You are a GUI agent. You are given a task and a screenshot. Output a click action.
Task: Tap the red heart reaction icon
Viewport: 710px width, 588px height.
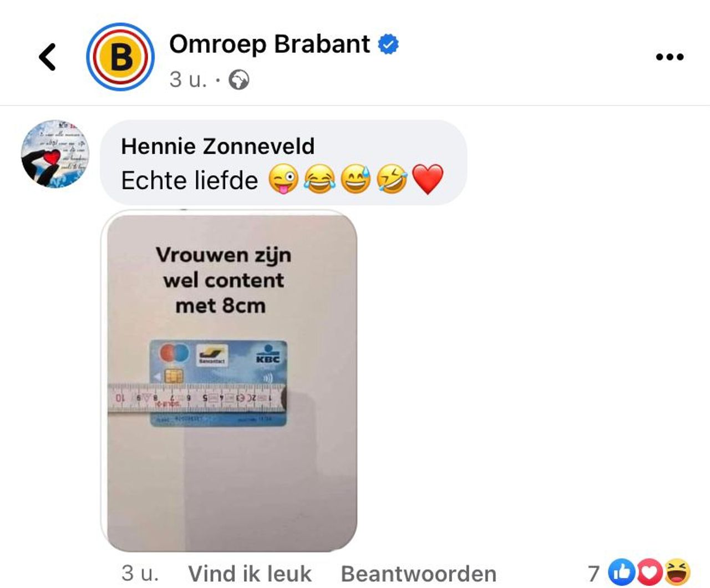(648, 572)
